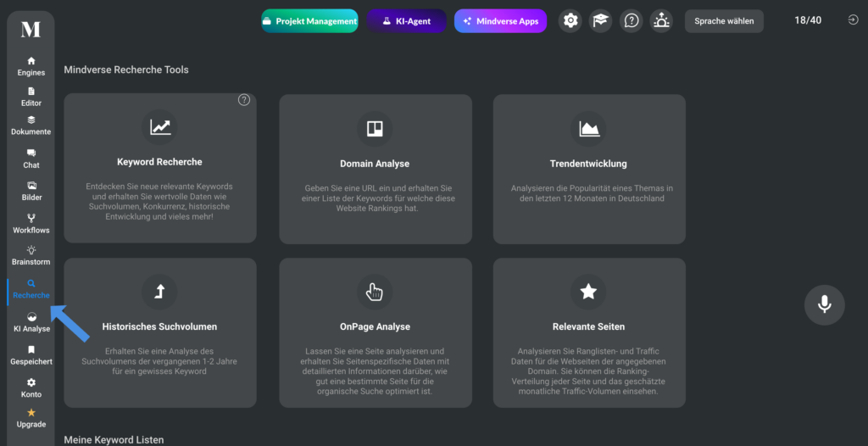Click Relevante Seiten description text
The height and width of the screenshot is (446, 868).
coord(588,371)
